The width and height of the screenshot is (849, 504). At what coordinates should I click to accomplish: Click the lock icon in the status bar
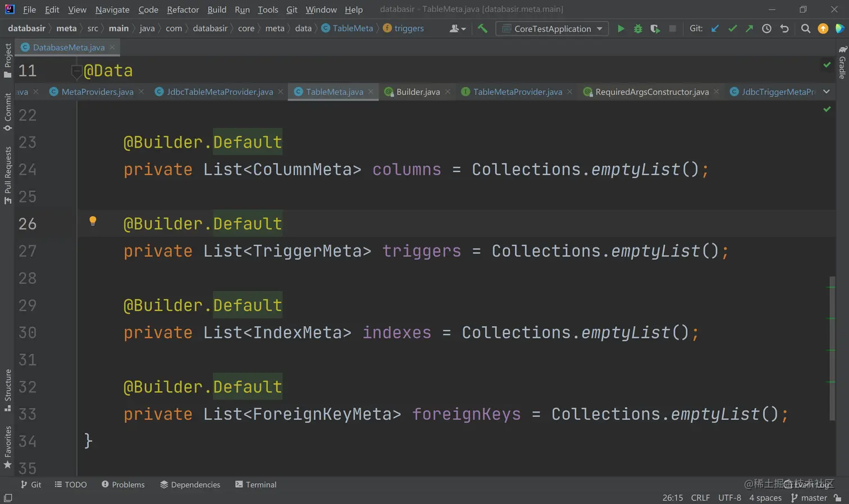838,498
